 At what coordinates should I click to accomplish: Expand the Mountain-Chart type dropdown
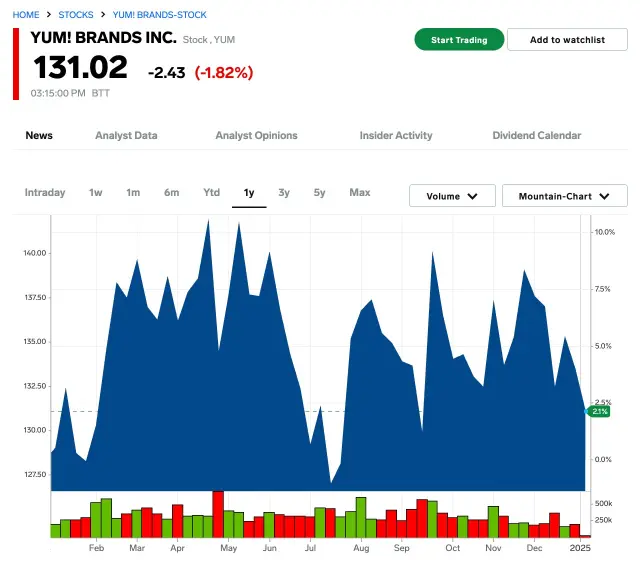click(x=564, y=196)
